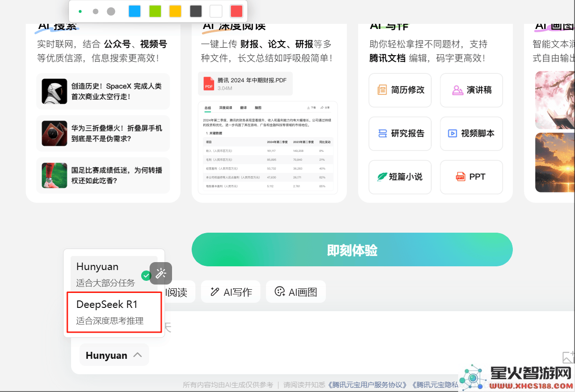Click the pink speaker icon beside 演讲稿
The image size is (575, 392).
point(458,90)
